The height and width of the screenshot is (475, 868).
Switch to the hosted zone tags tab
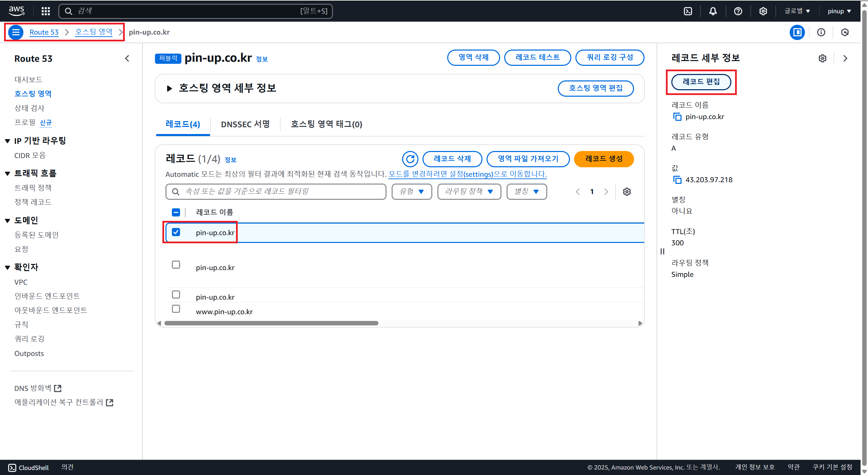coord(327,124)
